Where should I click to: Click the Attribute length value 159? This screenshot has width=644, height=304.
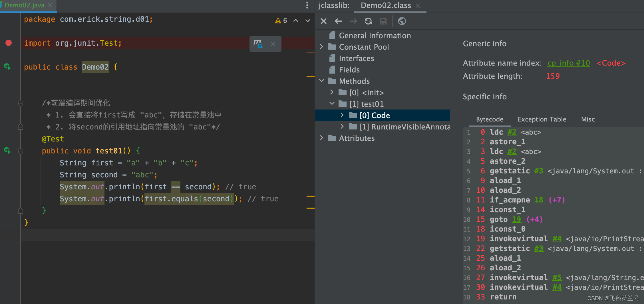(553, 76)
